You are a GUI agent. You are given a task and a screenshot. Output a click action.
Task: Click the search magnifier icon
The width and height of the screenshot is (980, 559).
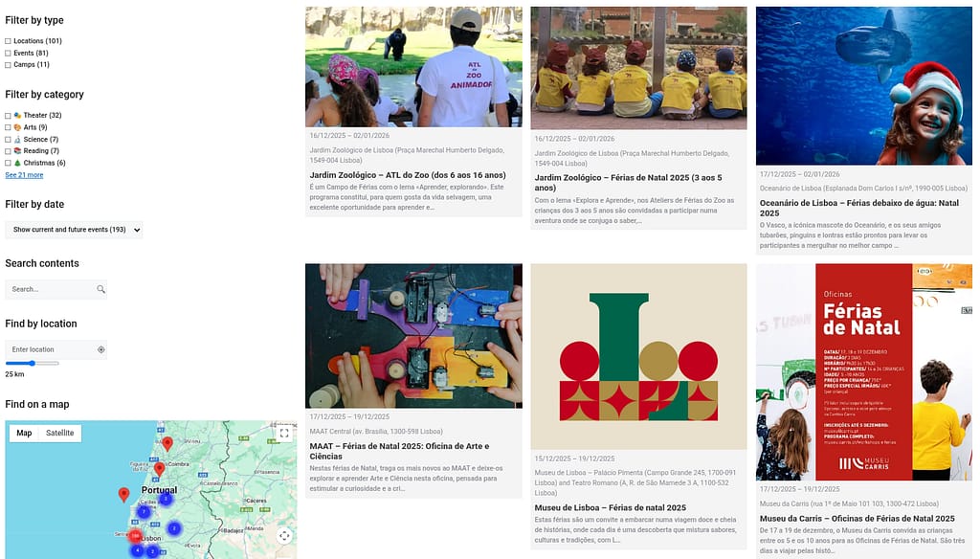coord(100,289)
